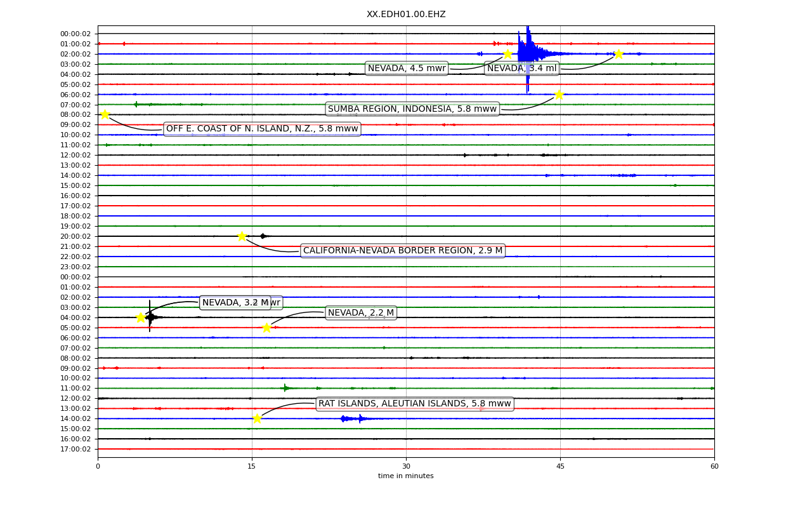Click the star marker for Nevada 4.5 mwr
The image size is (812, 508).
pos(507,54)
